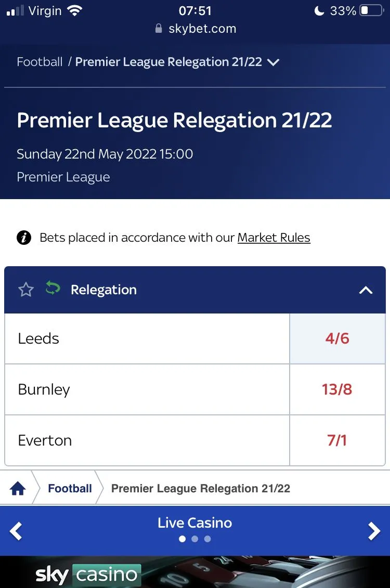Select the third carousel pagination dot
Viewport: 390px width, 588px height.
point(207,539)
